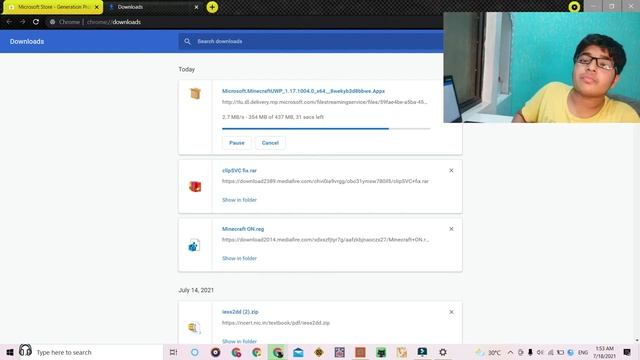
Task: Click the Today date heading
Action: (x=187, y=69)
